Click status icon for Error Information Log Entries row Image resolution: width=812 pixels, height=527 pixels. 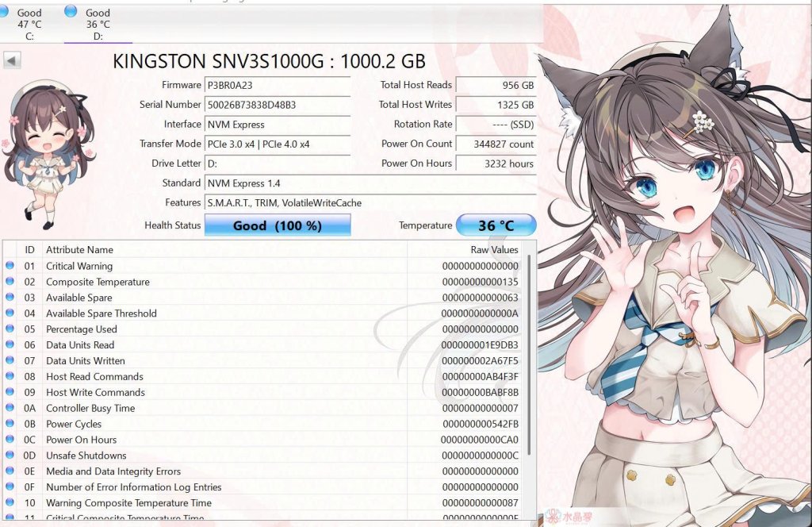pos(10,487)
